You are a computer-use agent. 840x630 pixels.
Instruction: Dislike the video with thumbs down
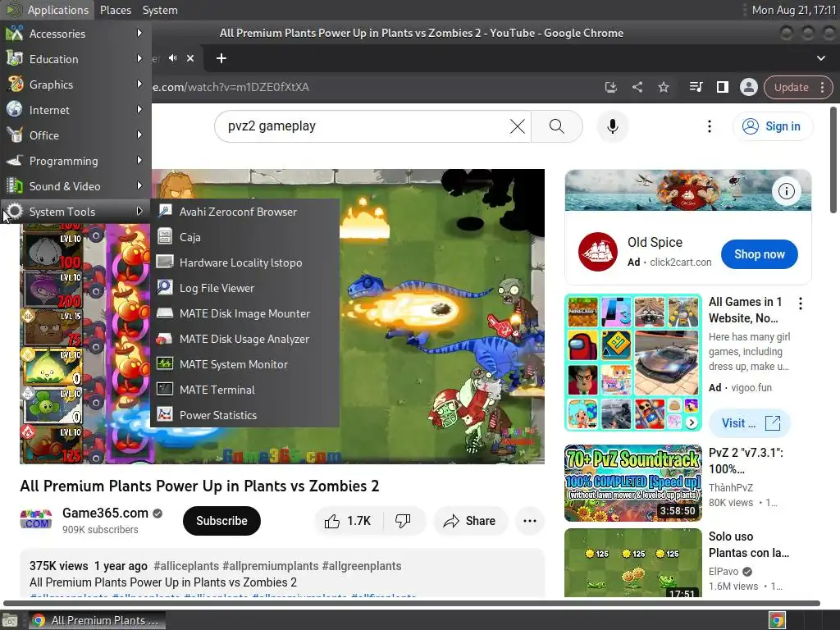(403, 521)
